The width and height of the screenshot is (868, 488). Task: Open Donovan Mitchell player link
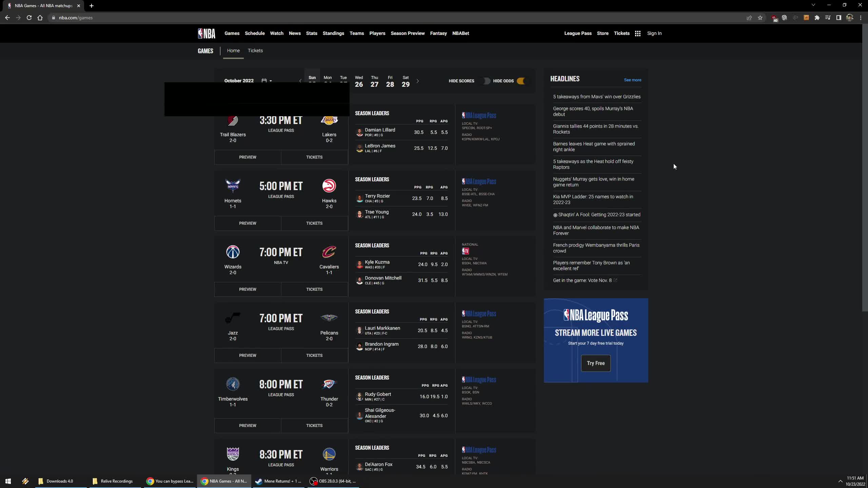(x=383, y=278)
